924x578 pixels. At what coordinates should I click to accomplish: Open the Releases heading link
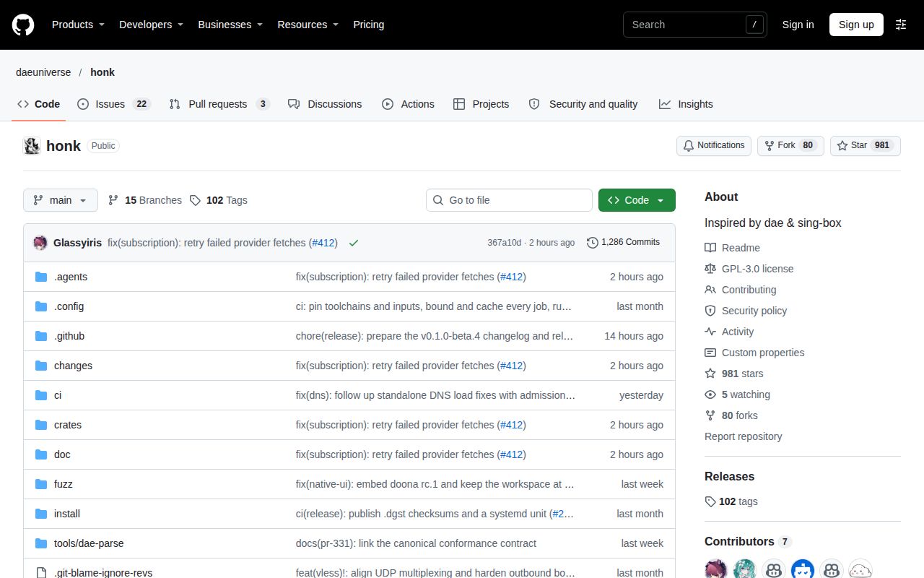729,476
